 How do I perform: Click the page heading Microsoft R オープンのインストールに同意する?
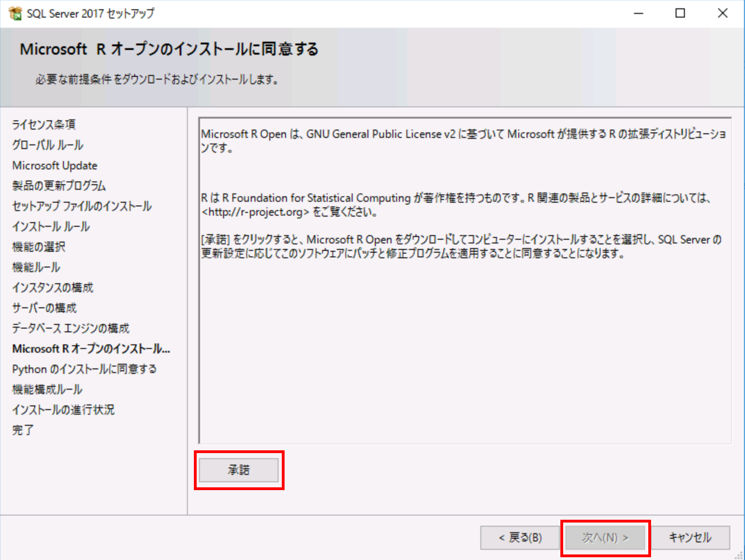pos(169,49)
